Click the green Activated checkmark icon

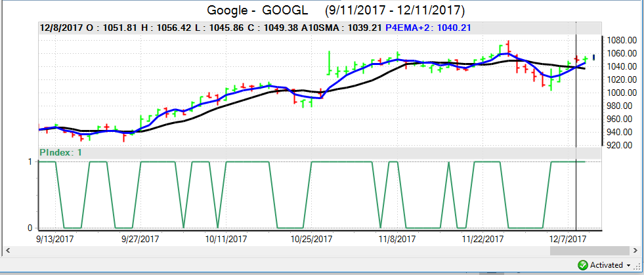coord(582,264)
